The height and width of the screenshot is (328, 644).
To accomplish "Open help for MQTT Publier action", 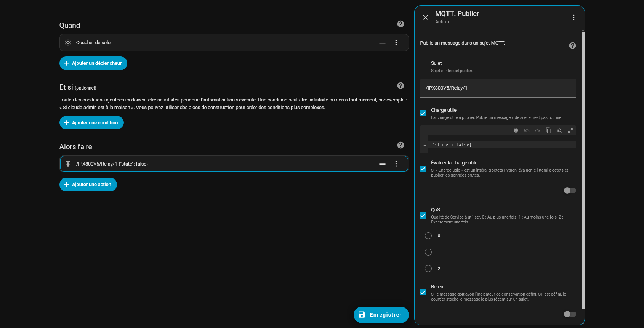I will tap(572, 46).
